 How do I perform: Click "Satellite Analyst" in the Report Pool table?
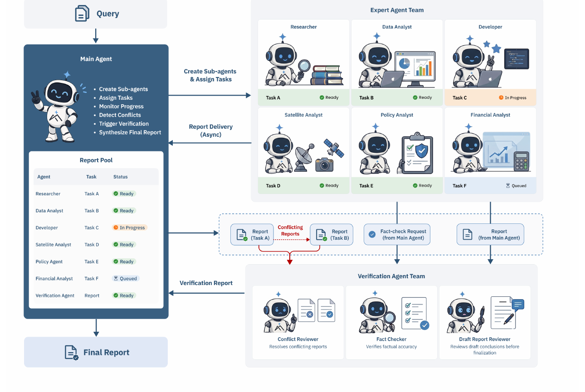point(54,245)
